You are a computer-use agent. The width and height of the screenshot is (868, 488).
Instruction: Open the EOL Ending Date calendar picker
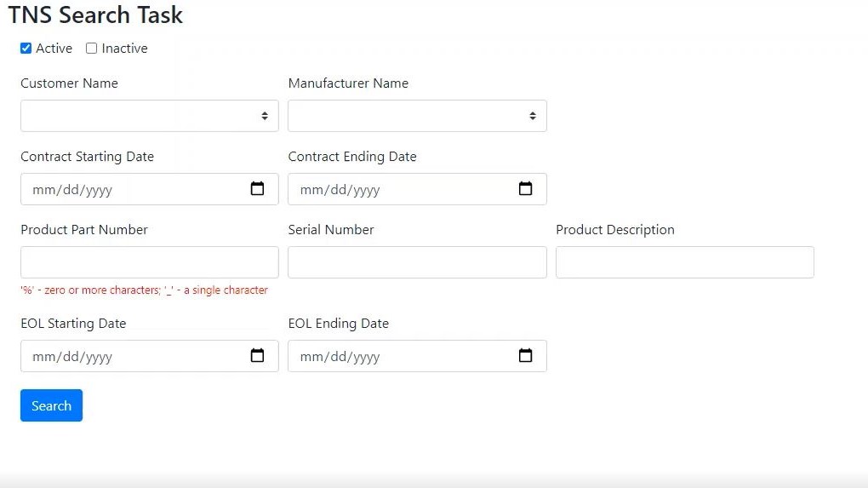pyautogui.click(x=525, y=356)
